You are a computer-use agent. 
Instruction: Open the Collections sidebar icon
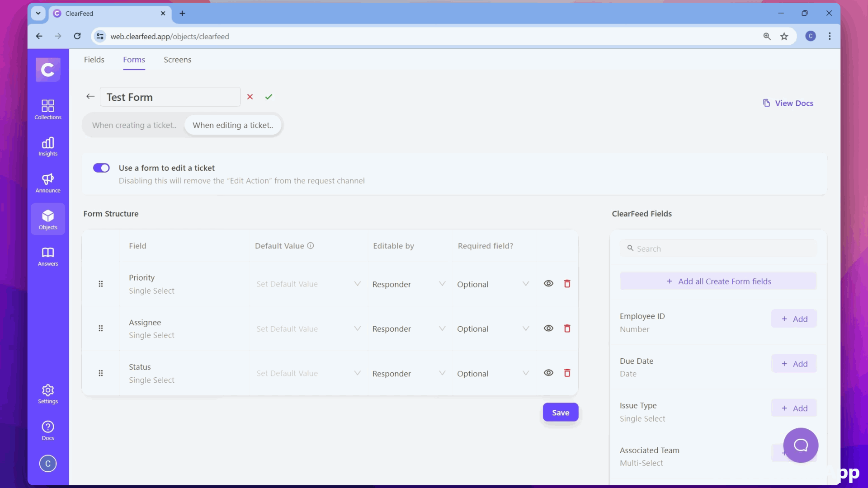(47, 109)
